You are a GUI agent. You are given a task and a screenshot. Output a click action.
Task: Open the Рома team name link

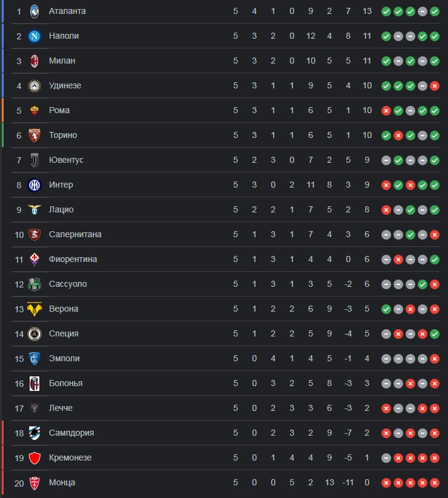click(59, 110)
